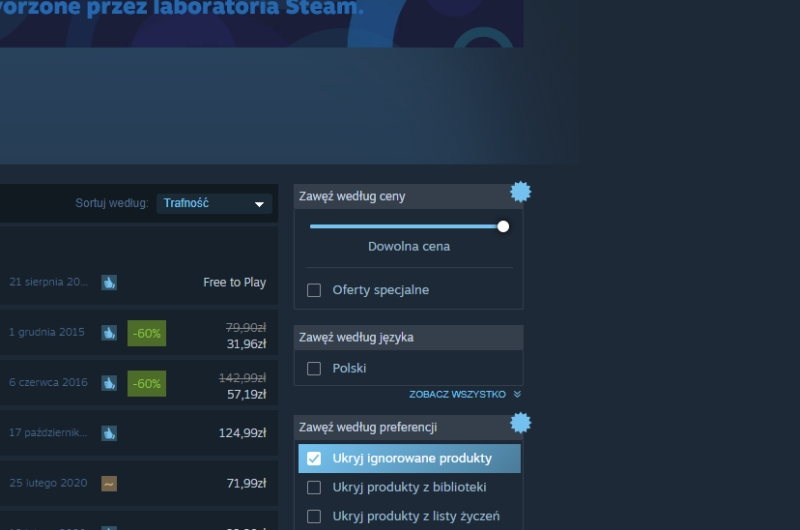Click the date 25 lutego 2020
The width and height of the screenshot is (800, 530).
[48, 483]
